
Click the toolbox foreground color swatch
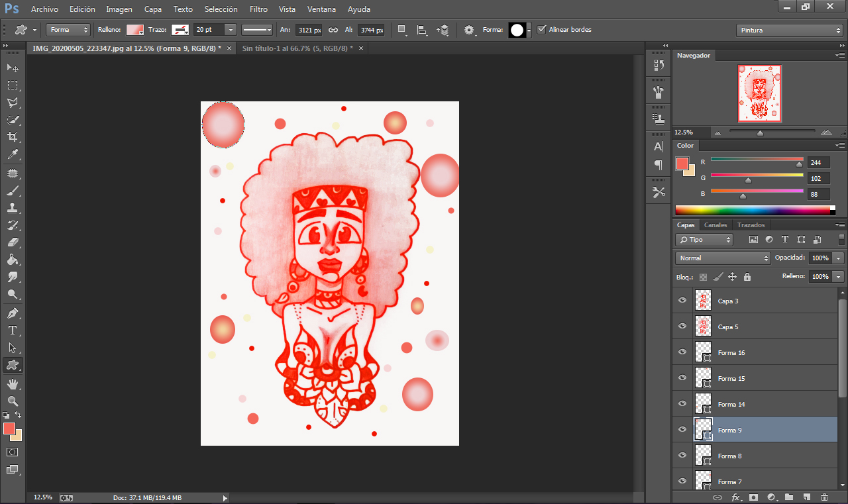(x=9, y=428)
